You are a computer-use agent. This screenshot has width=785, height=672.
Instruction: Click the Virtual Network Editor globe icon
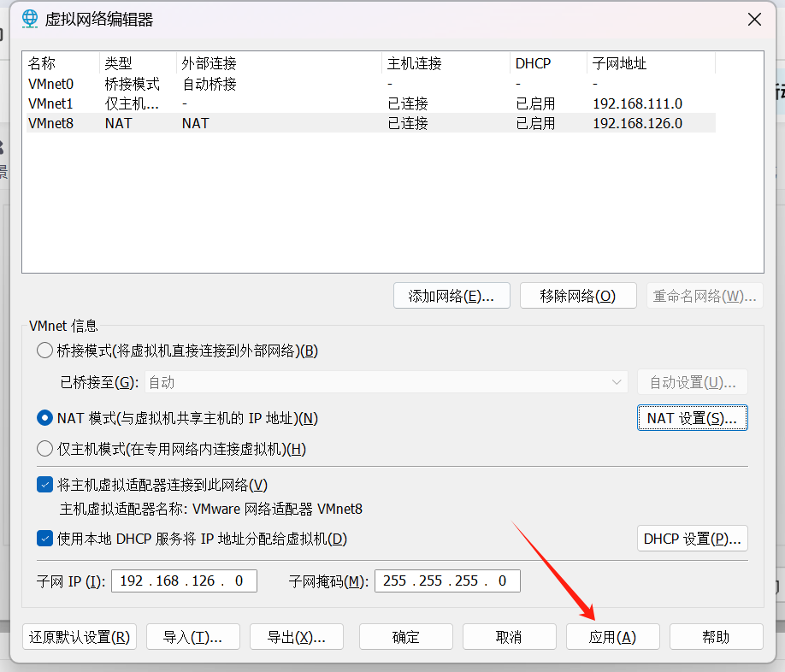pyautogui.click(x=30, y=19)
